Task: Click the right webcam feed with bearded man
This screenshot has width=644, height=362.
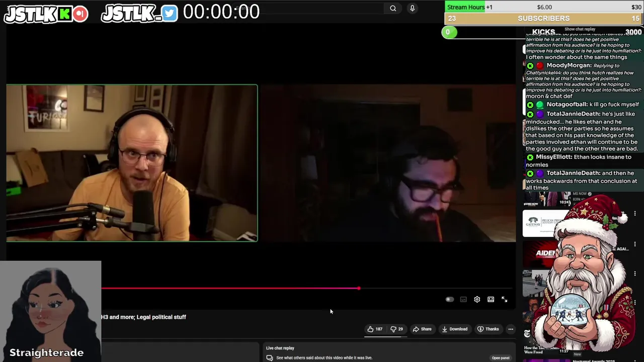Action: [x=388, y=163]
